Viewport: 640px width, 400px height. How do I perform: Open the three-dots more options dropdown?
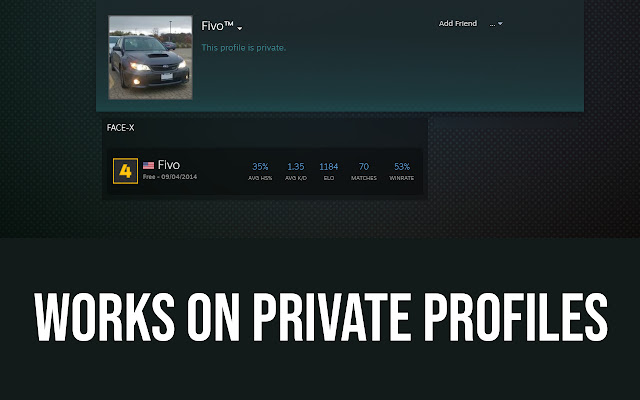[496, 24]
